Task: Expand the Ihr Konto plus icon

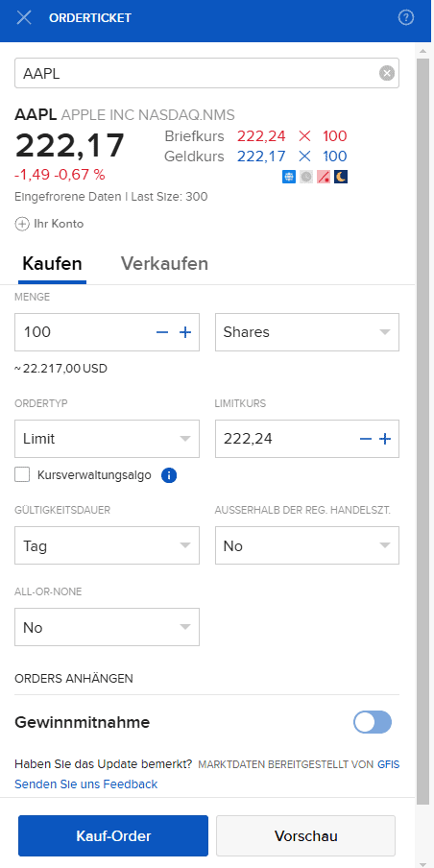Action: pos(21,224)
